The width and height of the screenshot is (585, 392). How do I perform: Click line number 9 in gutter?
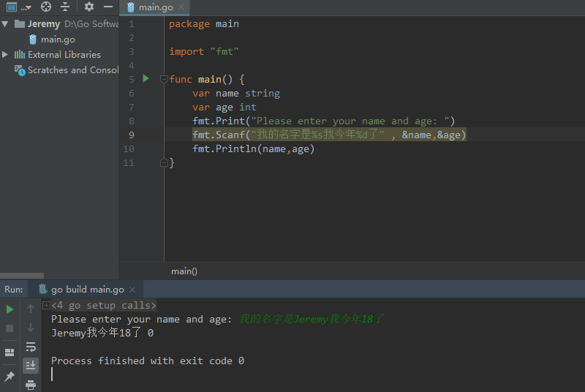coord(132,135)
